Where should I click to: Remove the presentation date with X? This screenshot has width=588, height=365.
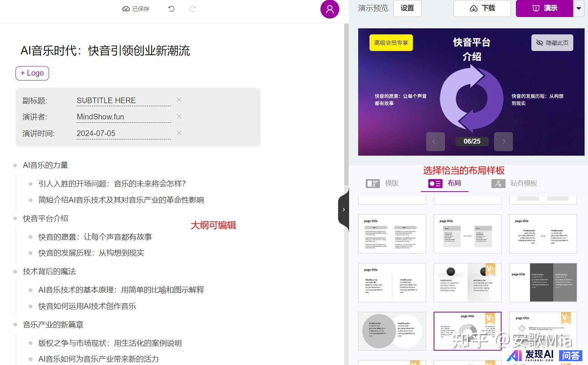[x=179, y=133]
